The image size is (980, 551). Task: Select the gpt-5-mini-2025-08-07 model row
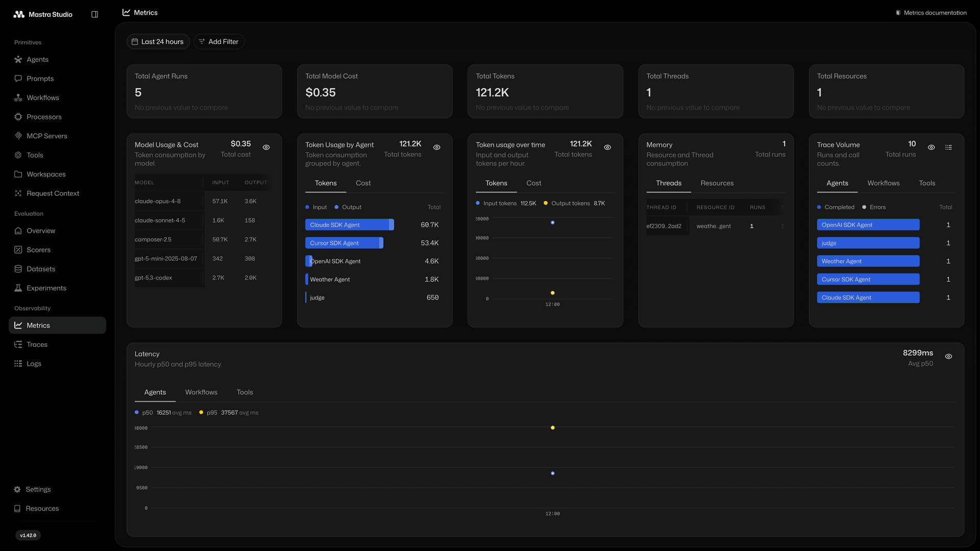[203, 259]
